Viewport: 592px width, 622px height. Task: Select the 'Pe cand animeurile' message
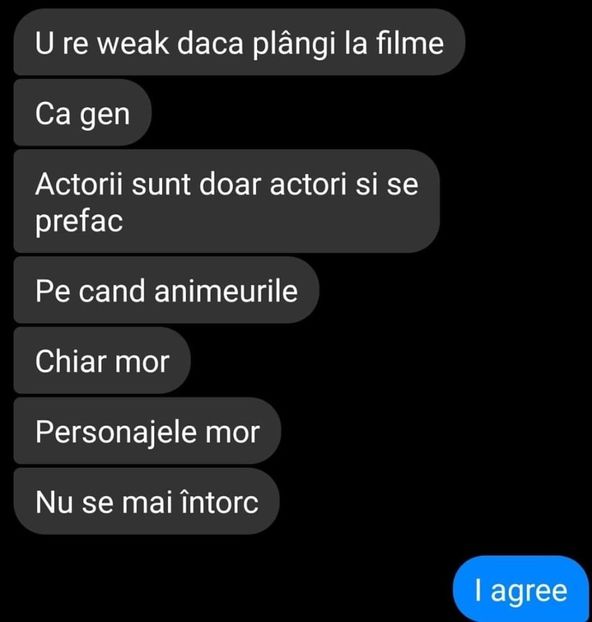pos(166,290)
